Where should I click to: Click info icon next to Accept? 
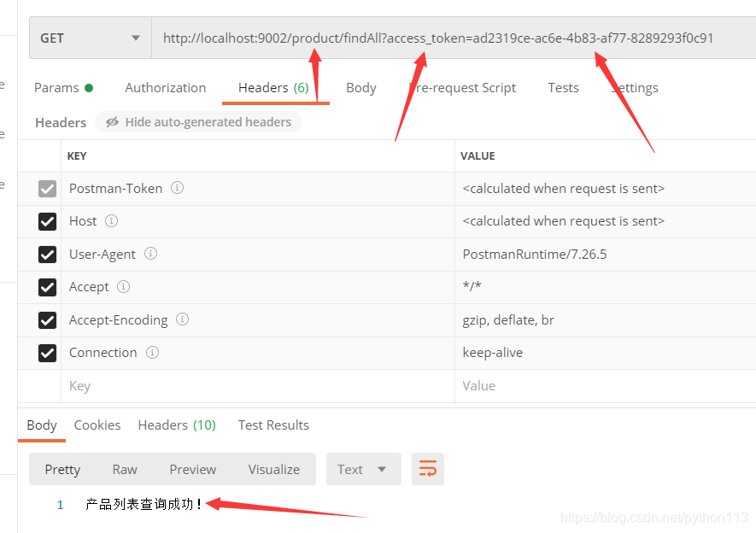(123, 287)
